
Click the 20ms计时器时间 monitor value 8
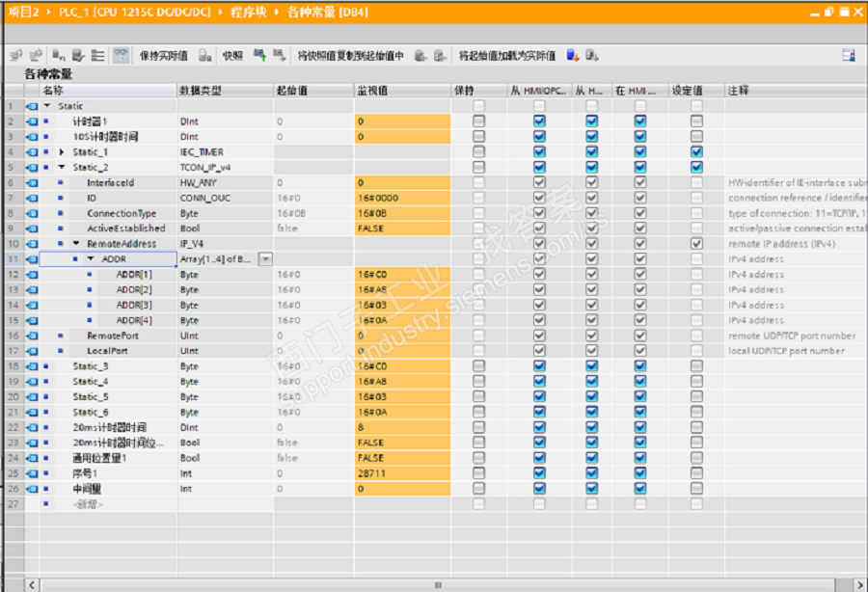coord(402,427)
